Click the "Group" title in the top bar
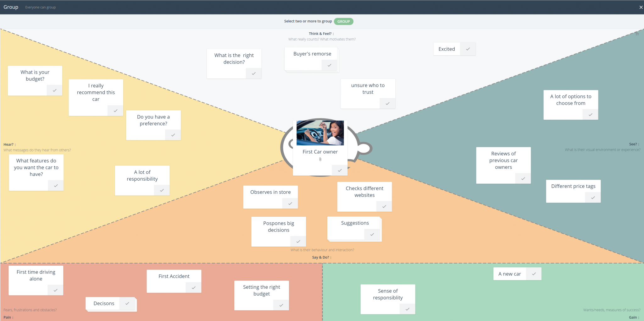Screen dimensions: 644x321 [10, 7]
